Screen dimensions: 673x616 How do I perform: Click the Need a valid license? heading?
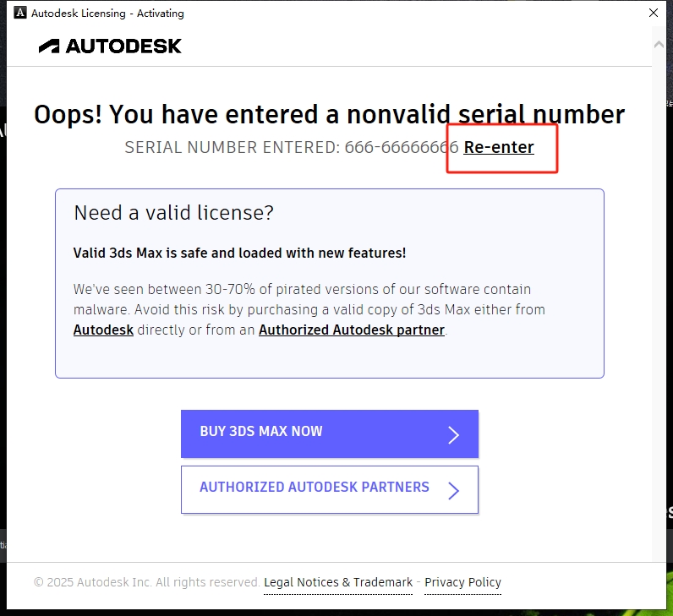click(174, 213)
